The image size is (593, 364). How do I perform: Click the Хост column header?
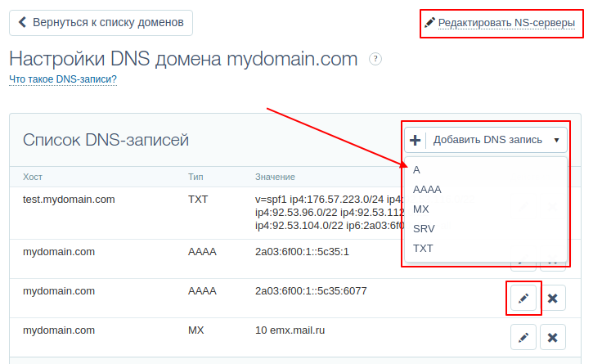(33, 177)
